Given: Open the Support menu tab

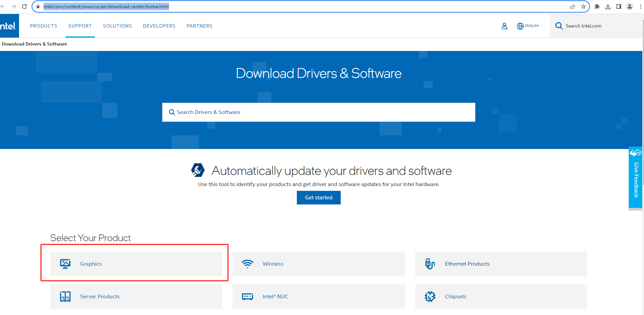Looking at the screenshot, I should click(80, 26).
